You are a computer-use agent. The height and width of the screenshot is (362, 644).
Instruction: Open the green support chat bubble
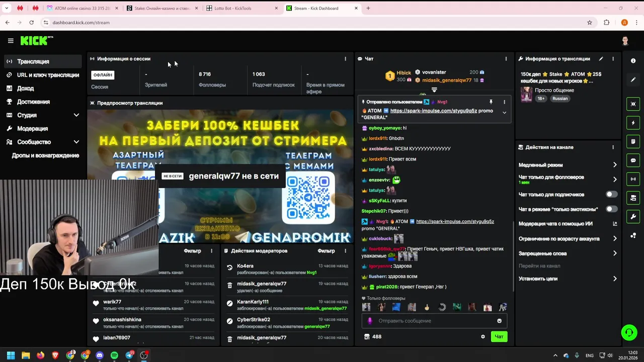[628, 332]
